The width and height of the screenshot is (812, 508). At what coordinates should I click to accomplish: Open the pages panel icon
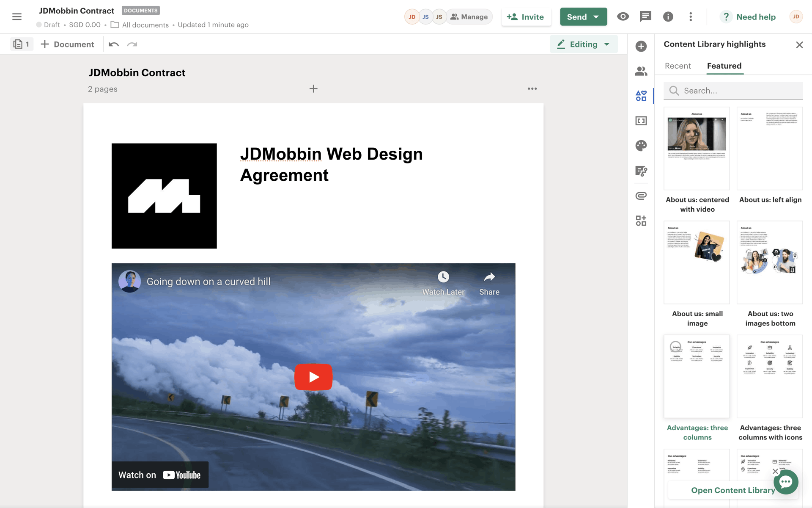coord(21,44)
